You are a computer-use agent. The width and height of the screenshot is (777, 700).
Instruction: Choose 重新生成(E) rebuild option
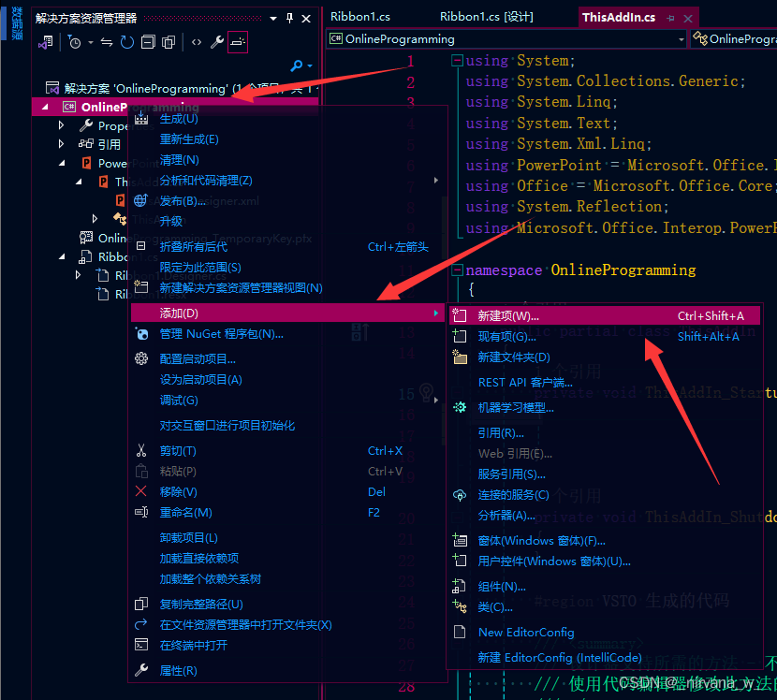point(189,139)
